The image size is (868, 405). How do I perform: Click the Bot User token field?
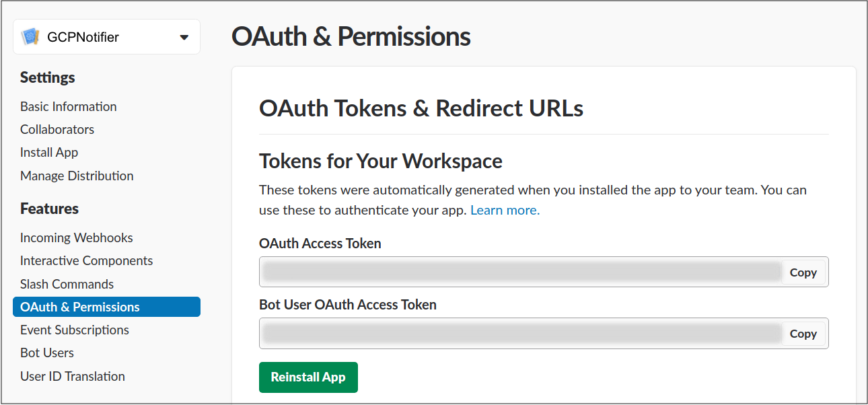pyautogui.click(x=518, y=333)
